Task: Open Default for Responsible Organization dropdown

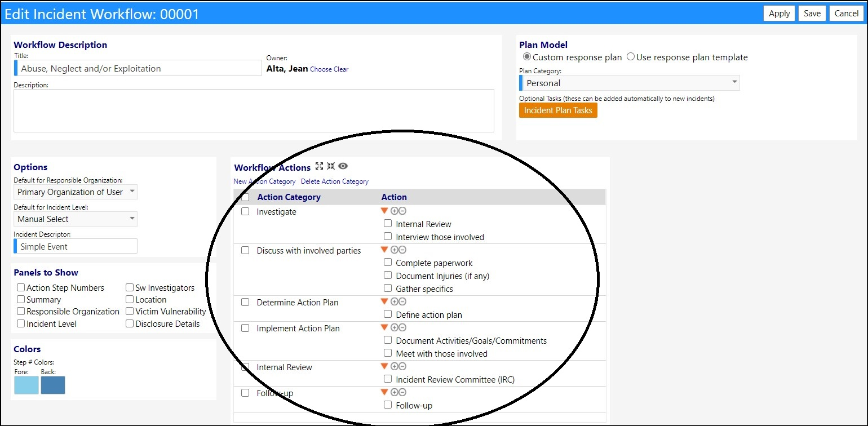Action: tap(76, 192)
